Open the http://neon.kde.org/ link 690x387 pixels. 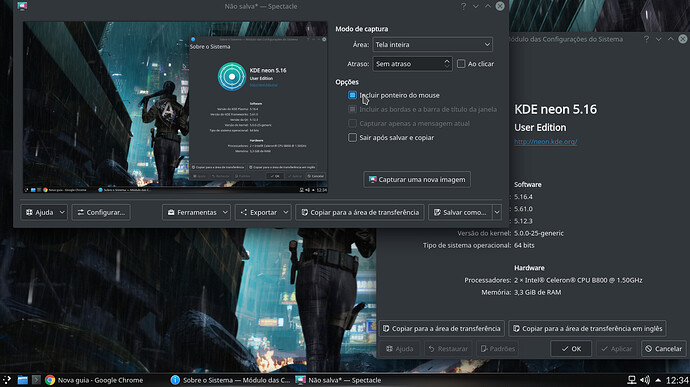(545, 141)
